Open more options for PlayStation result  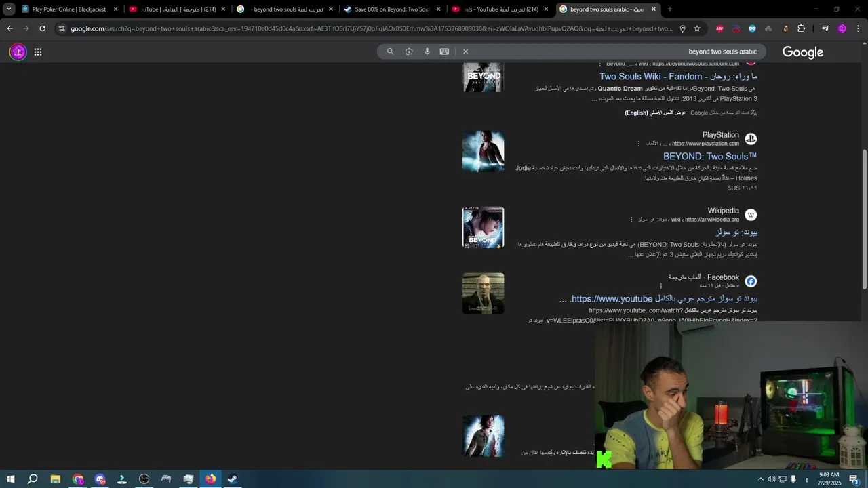click(638, 144)
